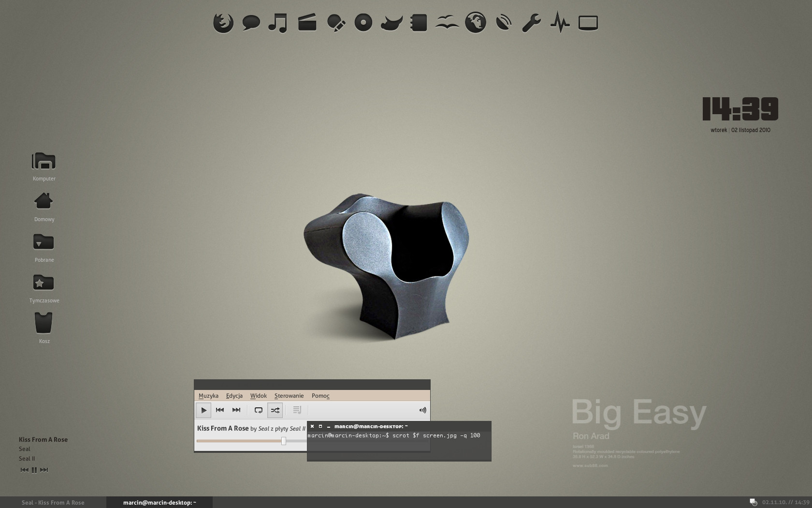Image resolution: width=812 pixels, height=508 pixels.
Task: Open the Widok menu
Action: click(x=259, y=396)
